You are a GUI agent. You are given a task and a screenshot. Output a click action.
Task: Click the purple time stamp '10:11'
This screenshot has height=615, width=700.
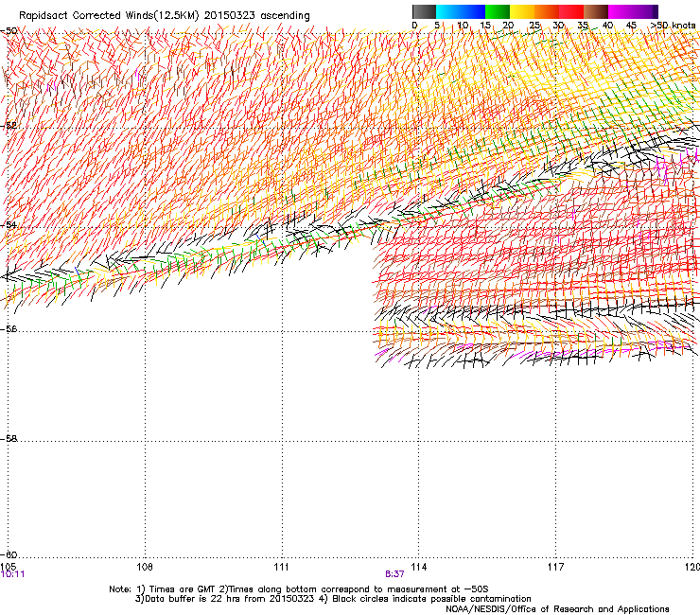[13, 574]
